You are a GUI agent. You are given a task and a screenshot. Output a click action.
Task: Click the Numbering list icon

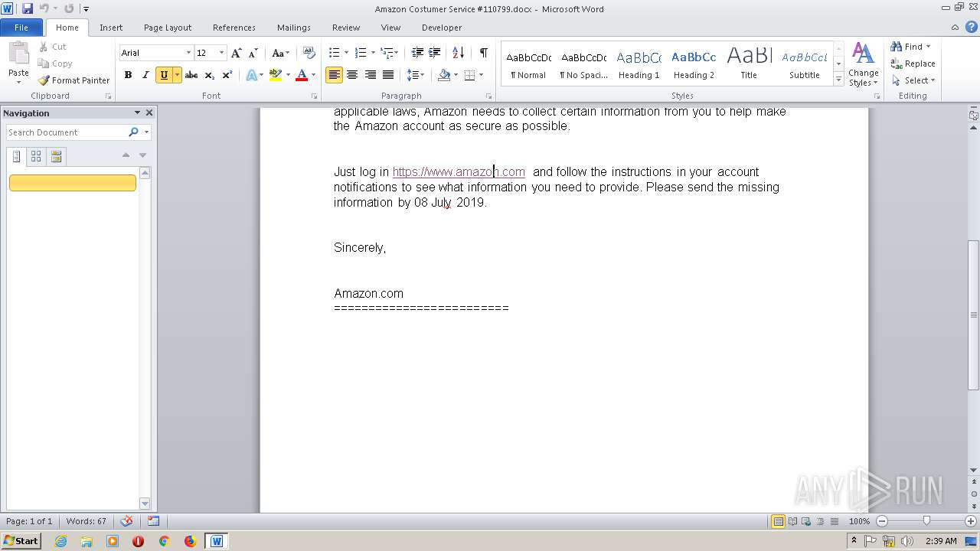pos(361,53)
